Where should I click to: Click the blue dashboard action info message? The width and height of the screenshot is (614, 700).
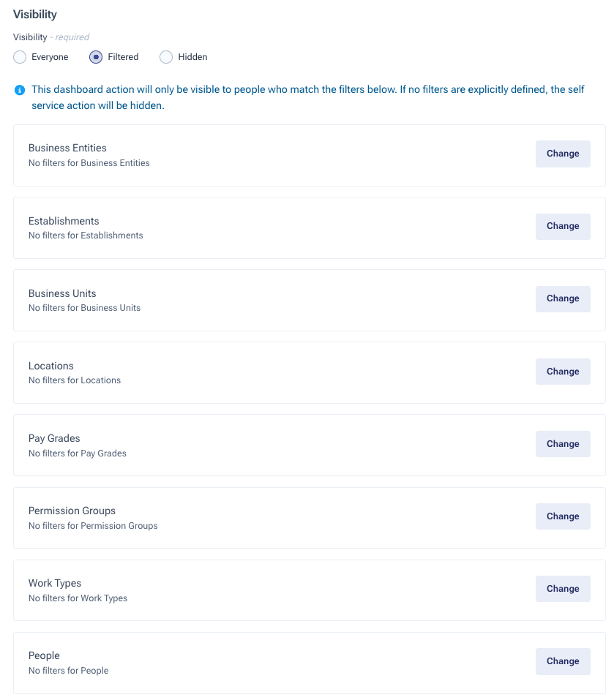tap(307, 97)
